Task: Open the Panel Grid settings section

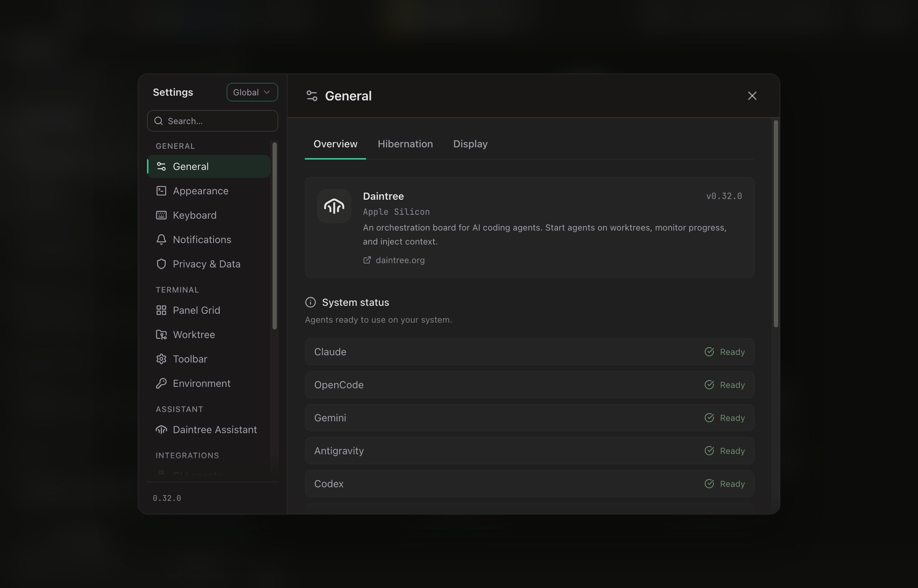Action: [209, 310]
